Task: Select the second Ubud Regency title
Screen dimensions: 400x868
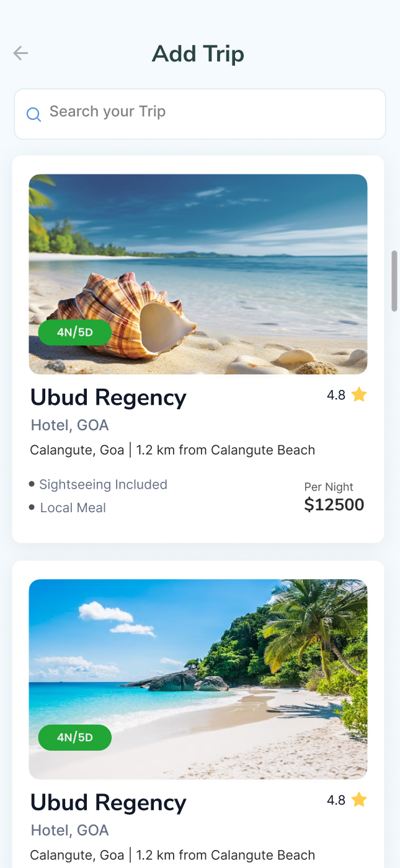Action: pos(109,803)
